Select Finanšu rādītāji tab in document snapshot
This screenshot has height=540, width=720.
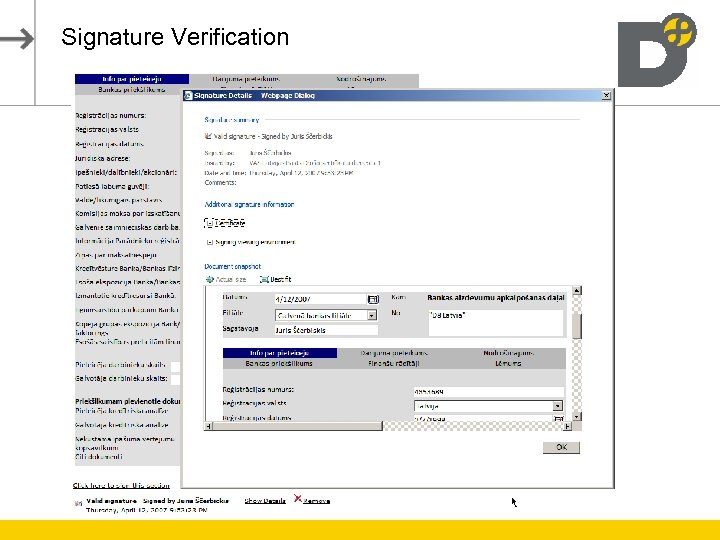coord(394,364)
